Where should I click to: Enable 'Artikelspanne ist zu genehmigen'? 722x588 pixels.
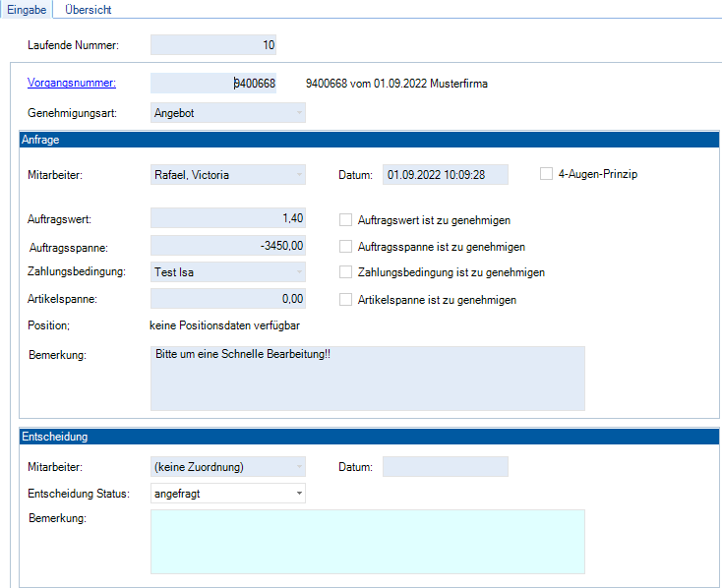click(345, 300)
